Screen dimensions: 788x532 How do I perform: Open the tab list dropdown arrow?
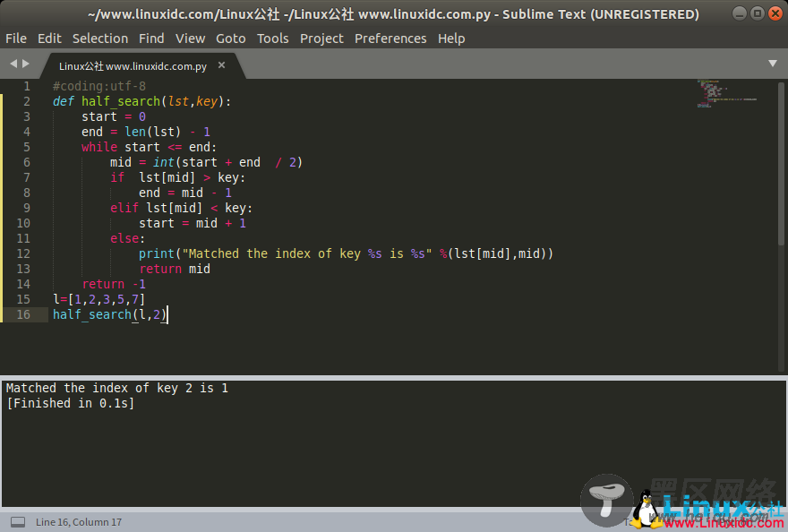pyautogui.click(x=773, y=64)
